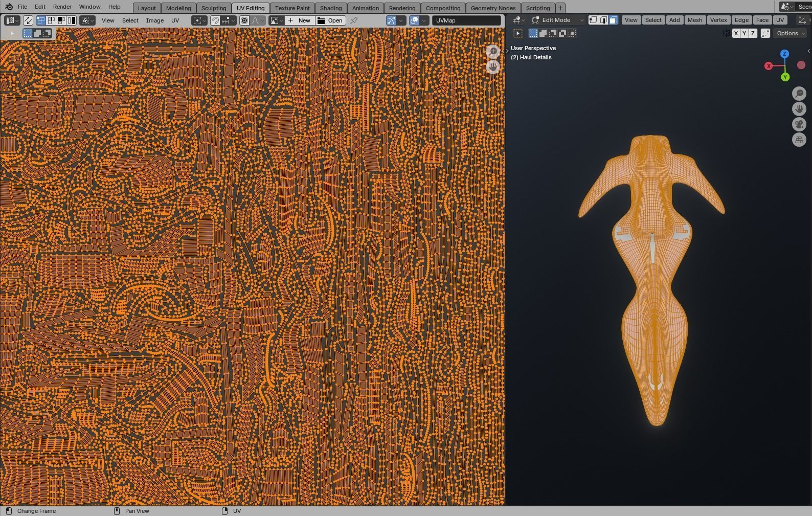Viewport: 812px width, 516px height.
Task: Open Render menu
Action: [62, 7]
